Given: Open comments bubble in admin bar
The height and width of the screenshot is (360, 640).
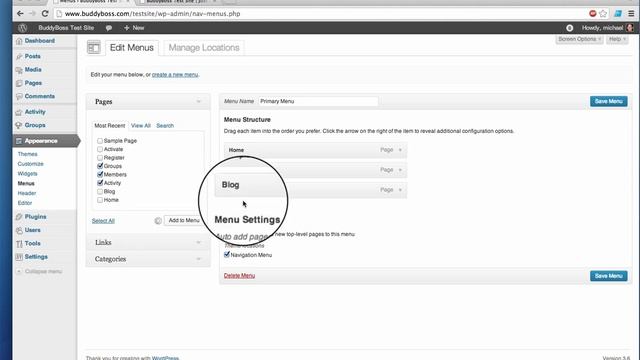Looking at the screenshot, I should pos(109,28).
